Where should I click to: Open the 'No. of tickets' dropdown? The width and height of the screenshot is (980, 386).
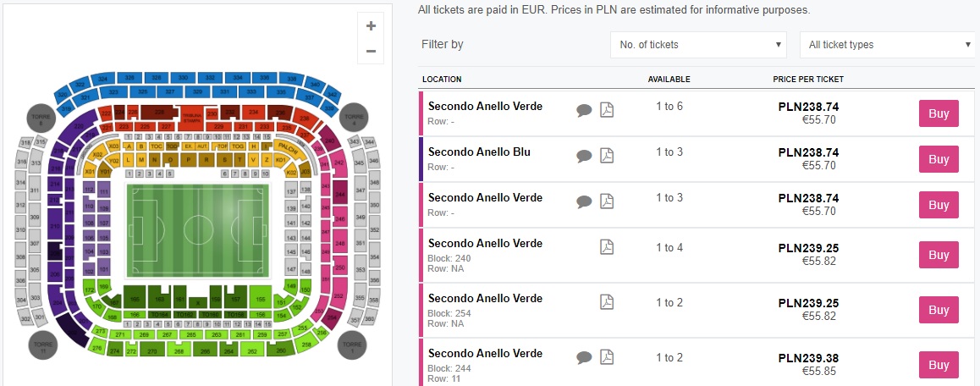point(699,45)
